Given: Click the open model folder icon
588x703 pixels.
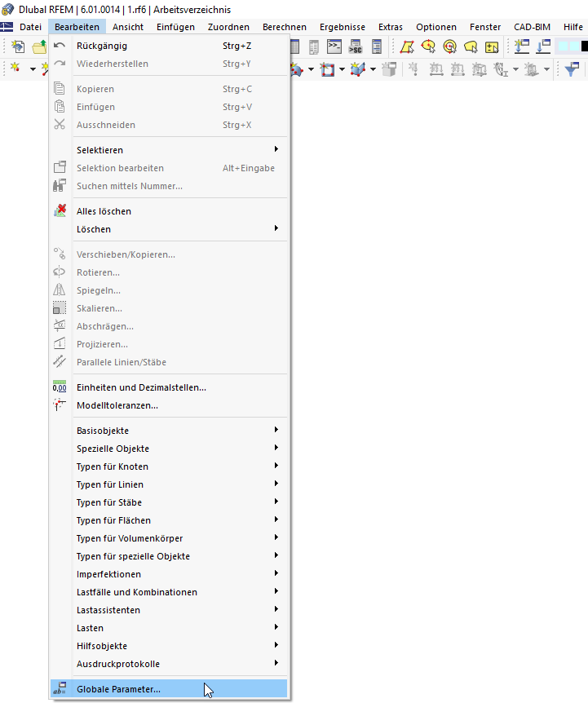Looking at the screenshot, I should pos(39,46).
